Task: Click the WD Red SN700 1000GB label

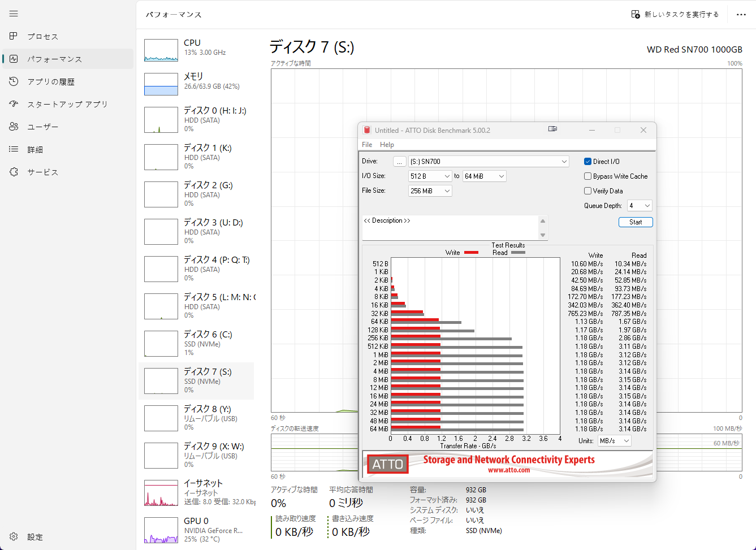Action: [694, 49]
